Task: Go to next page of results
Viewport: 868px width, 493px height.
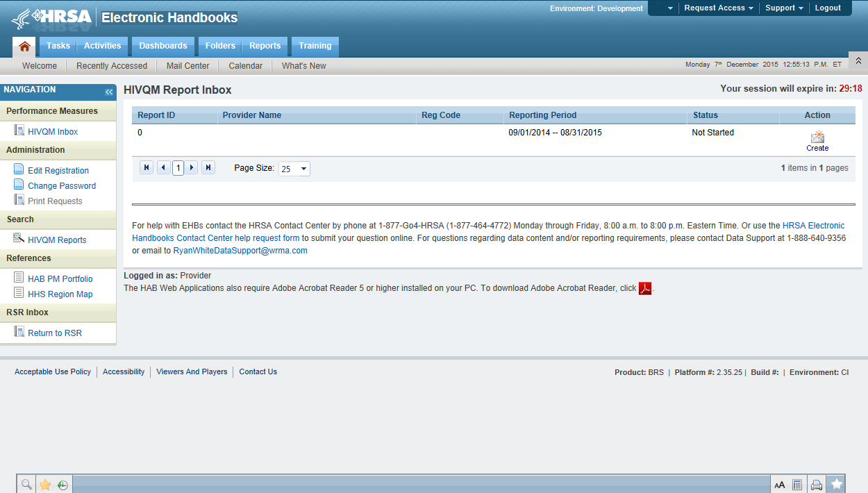Action: tap(192, 167)
